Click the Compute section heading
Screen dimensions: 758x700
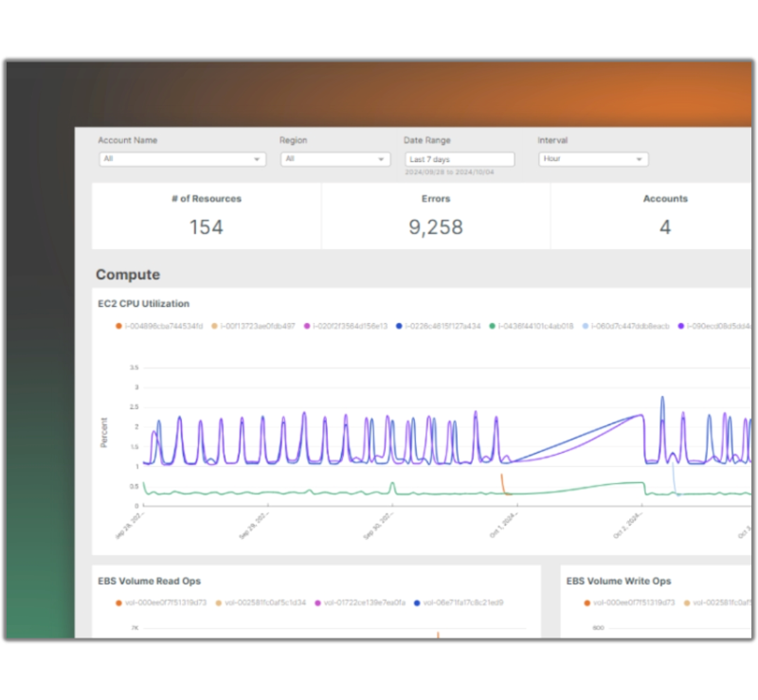click(128, 275)
